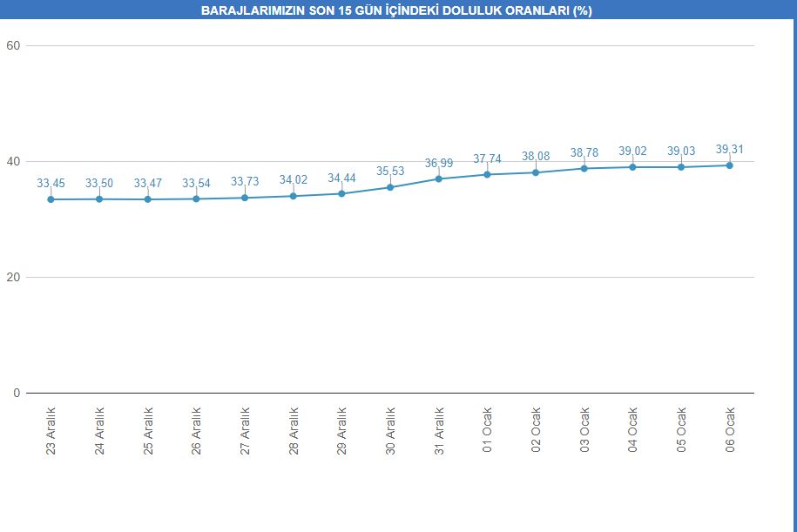Image resolution: width=797 pixels, height=532 pixels.
Task: Click the 39,02 value label
Action: point(632,152)
